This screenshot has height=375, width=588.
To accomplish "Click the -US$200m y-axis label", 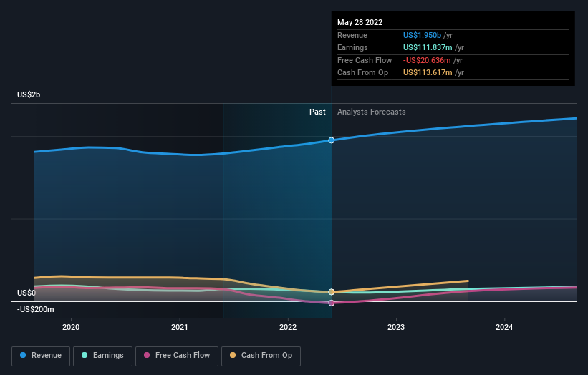I will pyautogui.click(x=36, y=309).
